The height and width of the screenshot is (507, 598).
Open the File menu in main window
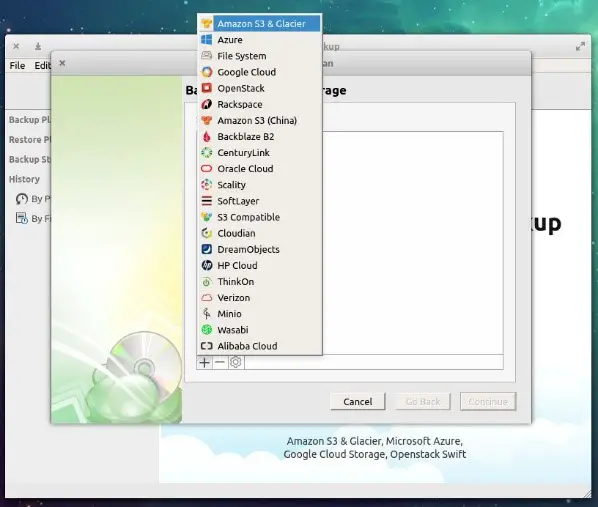(x=17, y=66)
